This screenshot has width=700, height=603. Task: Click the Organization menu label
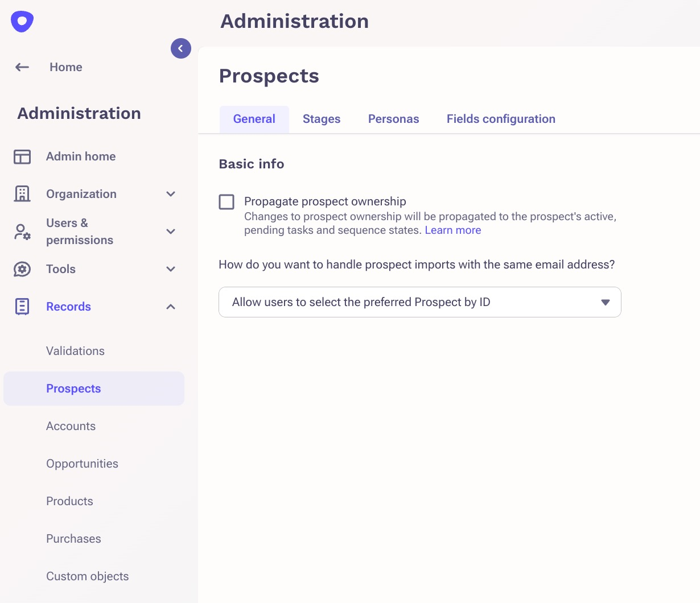[x=81, y=194]
